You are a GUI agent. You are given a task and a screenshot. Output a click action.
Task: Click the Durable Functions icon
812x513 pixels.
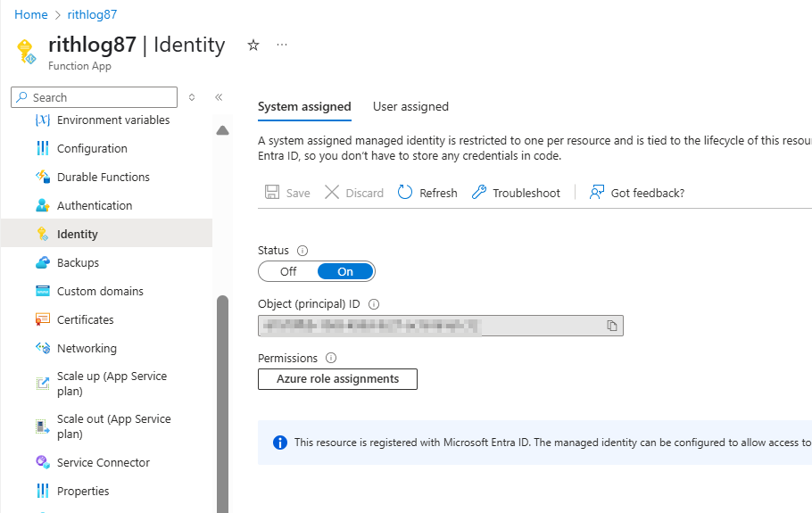[43, 177]
